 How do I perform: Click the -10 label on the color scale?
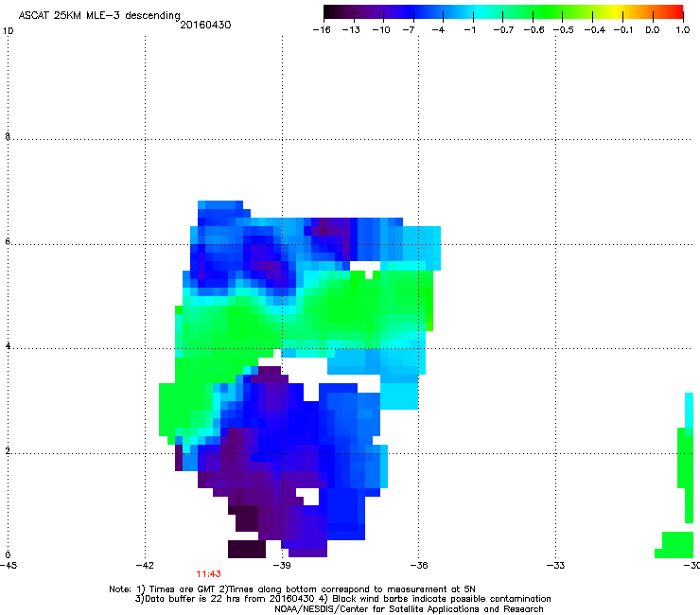tap(381, 30)
